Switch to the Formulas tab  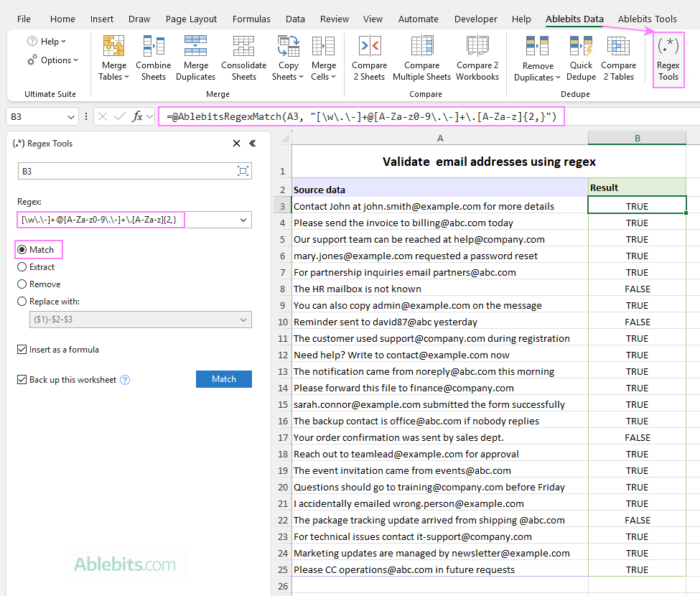pyautogui.click(x=251, y=19)
